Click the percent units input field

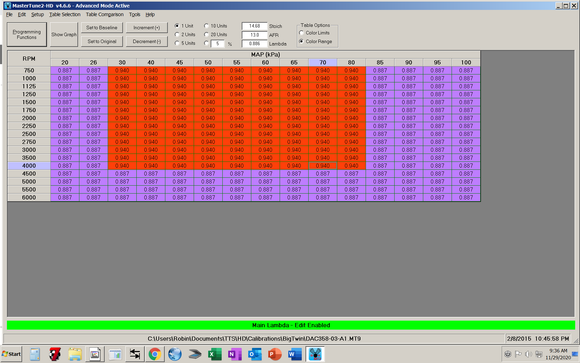[218, 44]
